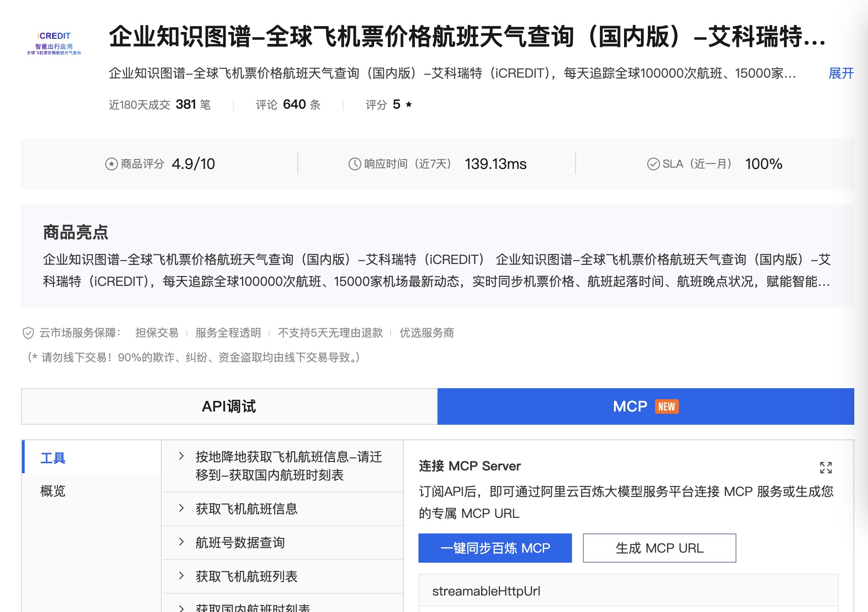Expand 按地降地获取飞机航班信息 tool chevron

[181, 456]
